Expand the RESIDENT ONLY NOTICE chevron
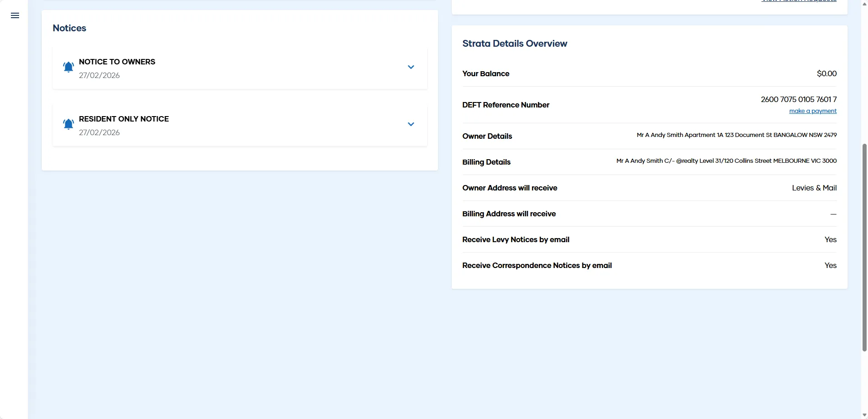The height and width of the screenshot is (419, 868). (411, 124)
